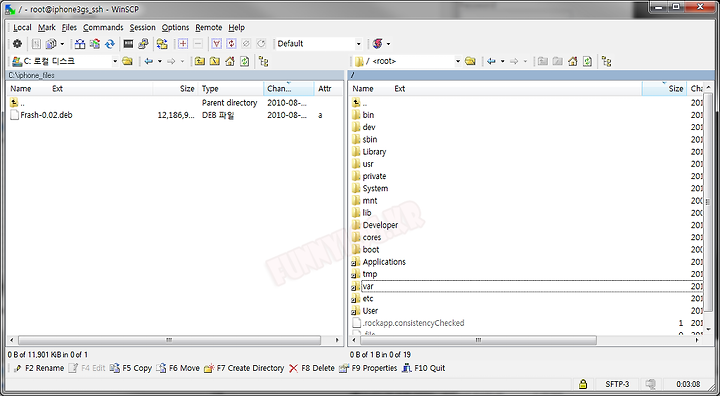Toggle Synchronize Browsing toolbar button
The image size is (720, 396).
(162, 44)
